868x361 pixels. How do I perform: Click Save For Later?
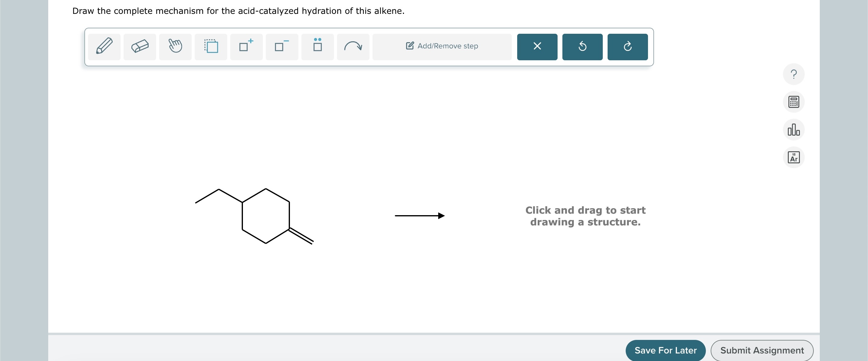pyautogui.click(x=665, y=350)
